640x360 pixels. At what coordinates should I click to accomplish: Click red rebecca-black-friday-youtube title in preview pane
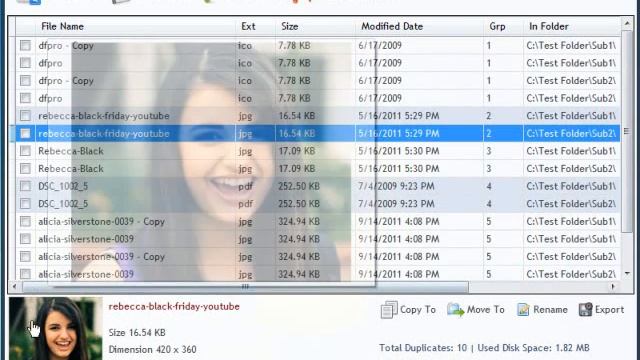pos(174,307)
